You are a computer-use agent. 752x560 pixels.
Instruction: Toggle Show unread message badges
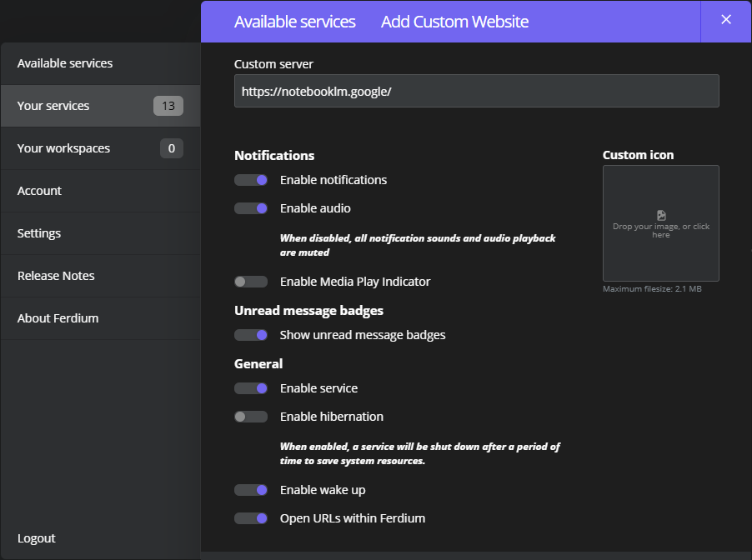click(x=251, y=335)
